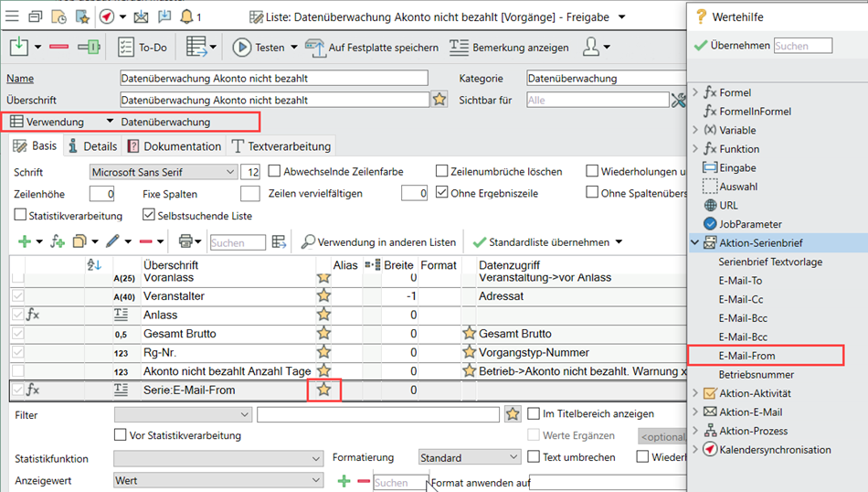The height and width of the screenshot is (492, 868).
Task: Click Übernehmen in Wertehilfe panel
Action: click(x=730, y=45)
